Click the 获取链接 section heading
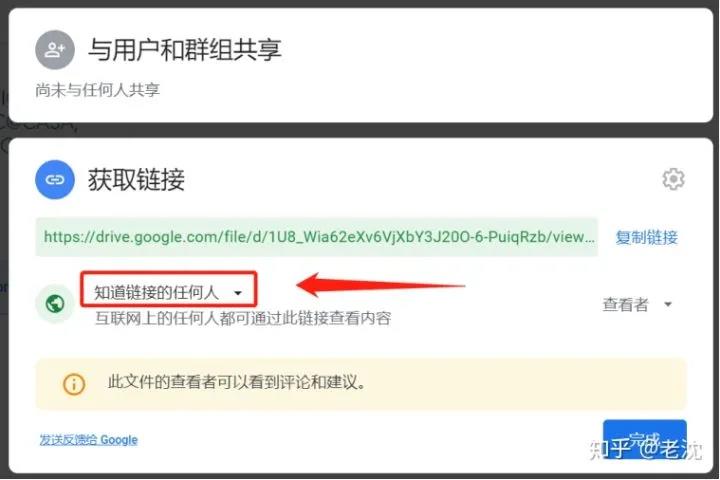The image size is (720, 480). pos(136,179)
